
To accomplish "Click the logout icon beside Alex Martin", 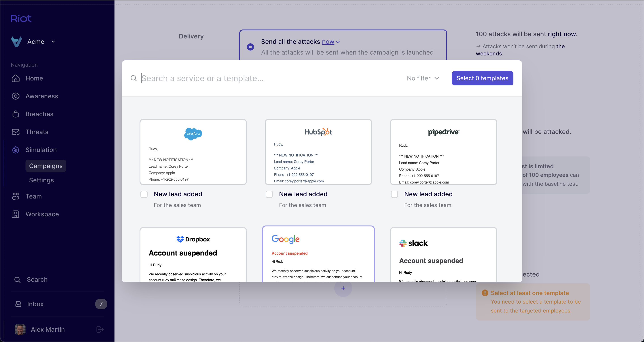I will [100, 329].
